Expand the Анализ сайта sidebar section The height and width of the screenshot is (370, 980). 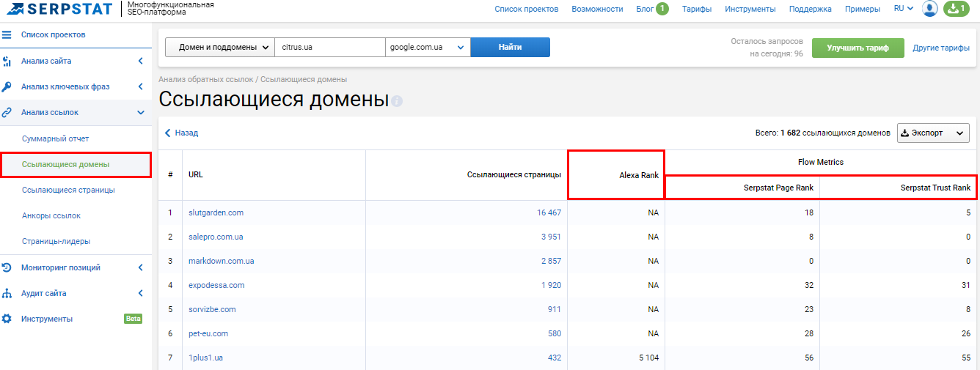140,61
